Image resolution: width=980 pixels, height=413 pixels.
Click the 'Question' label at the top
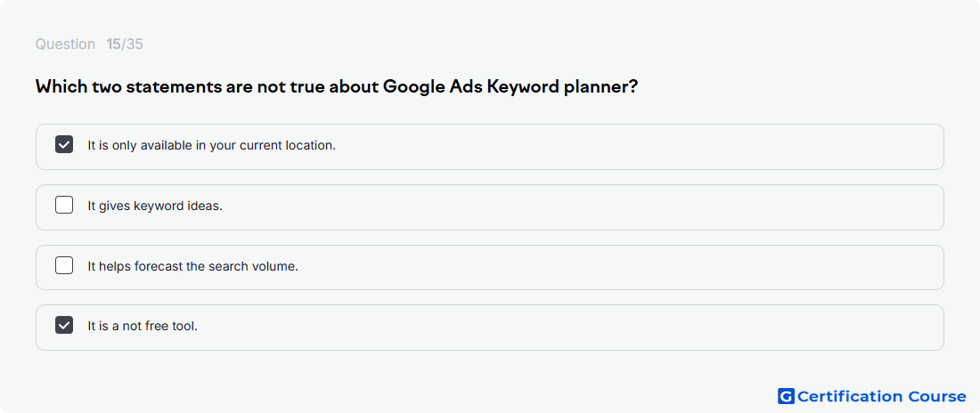pyautogui.click(x=65, y=45)
